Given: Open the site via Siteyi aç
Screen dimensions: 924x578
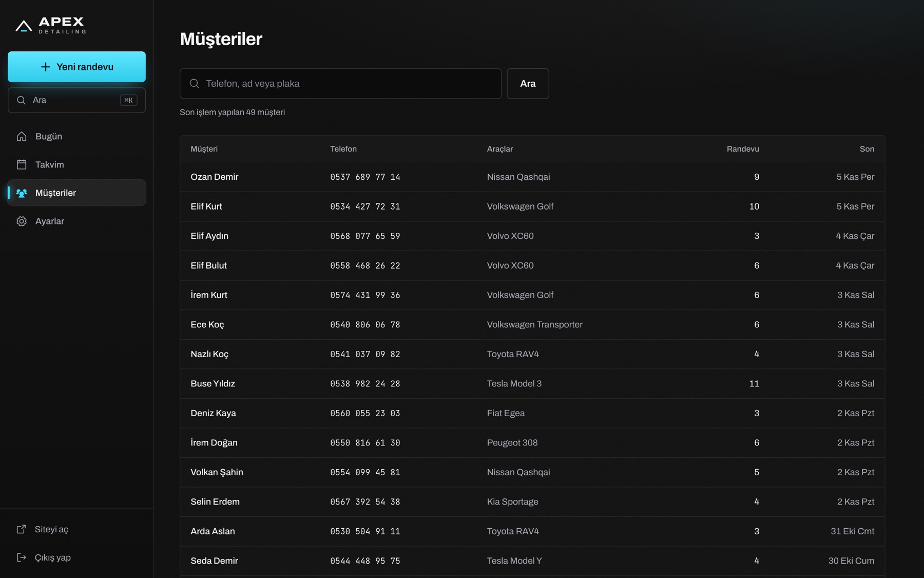Looking at the screenshot, I should pos(76,529).
